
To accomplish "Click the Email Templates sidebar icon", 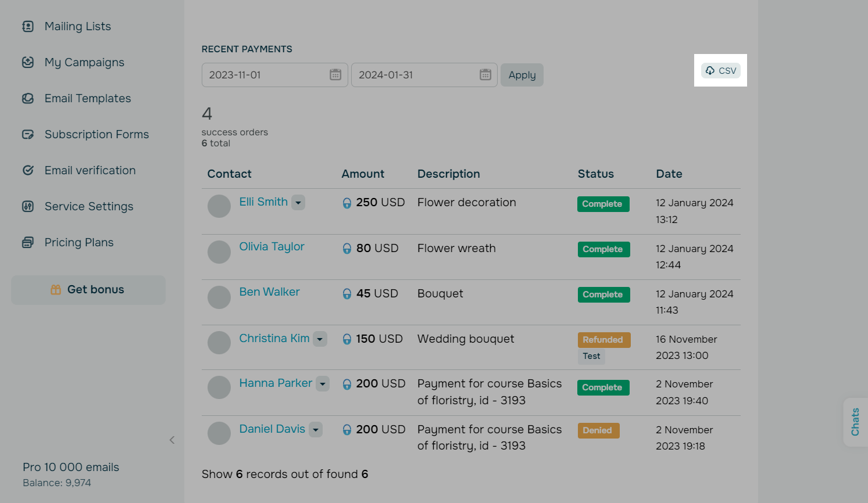I will click(28, 98).
